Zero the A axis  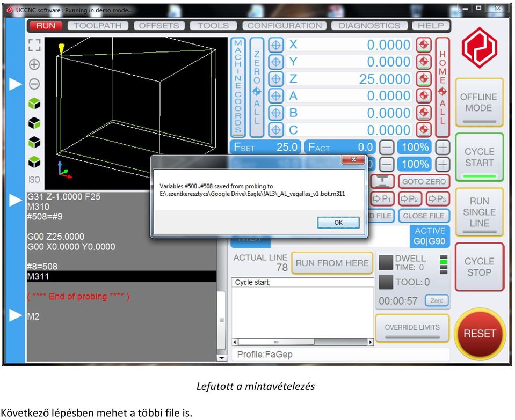pyautogui.click(x=276, y=96)
